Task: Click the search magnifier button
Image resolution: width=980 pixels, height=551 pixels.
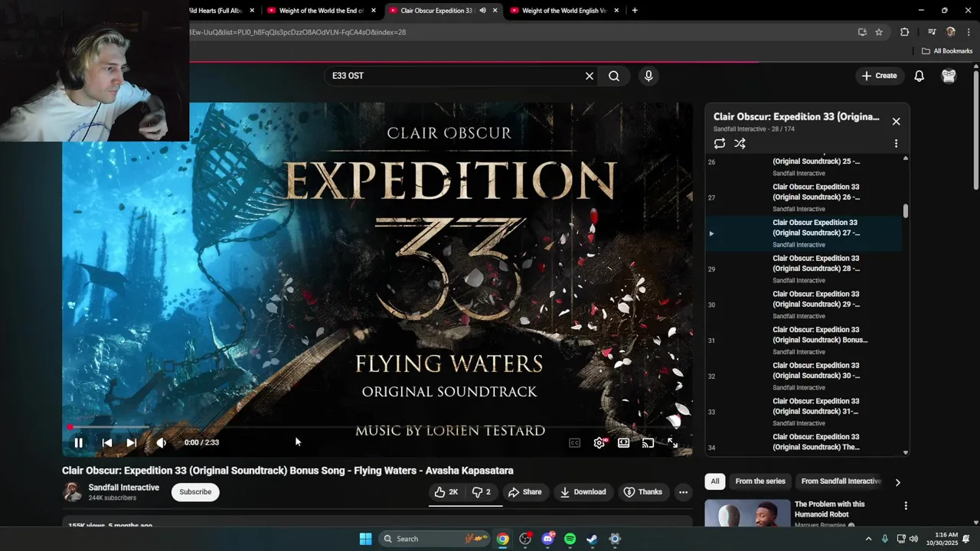Action: pos(614,76)
